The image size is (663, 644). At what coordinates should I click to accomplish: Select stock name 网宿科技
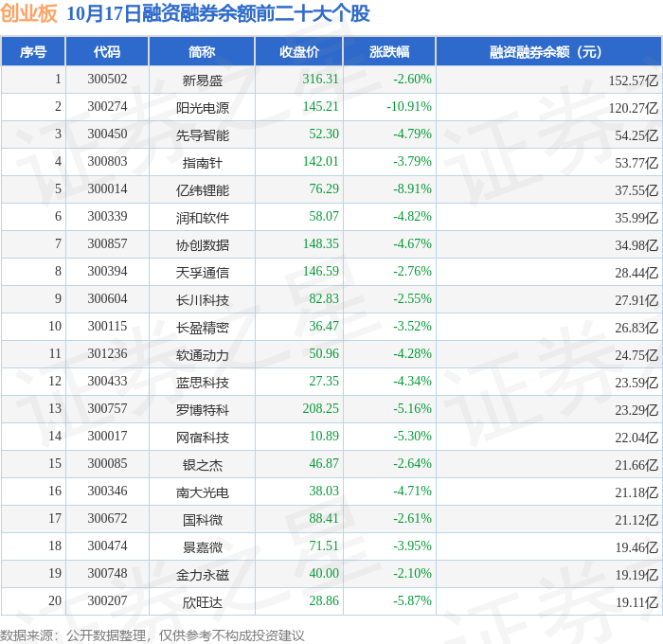pyautogui.click(x=202, y=438)
